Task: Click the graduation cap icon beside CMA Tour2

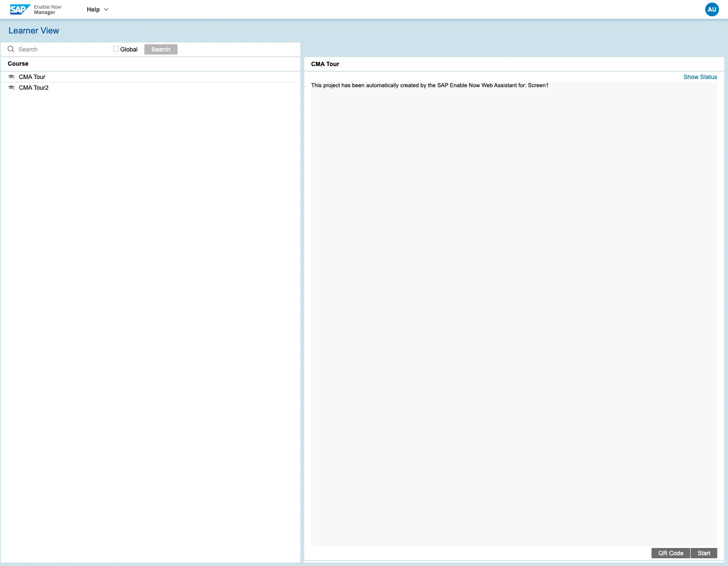Action: tap(12, 88)
